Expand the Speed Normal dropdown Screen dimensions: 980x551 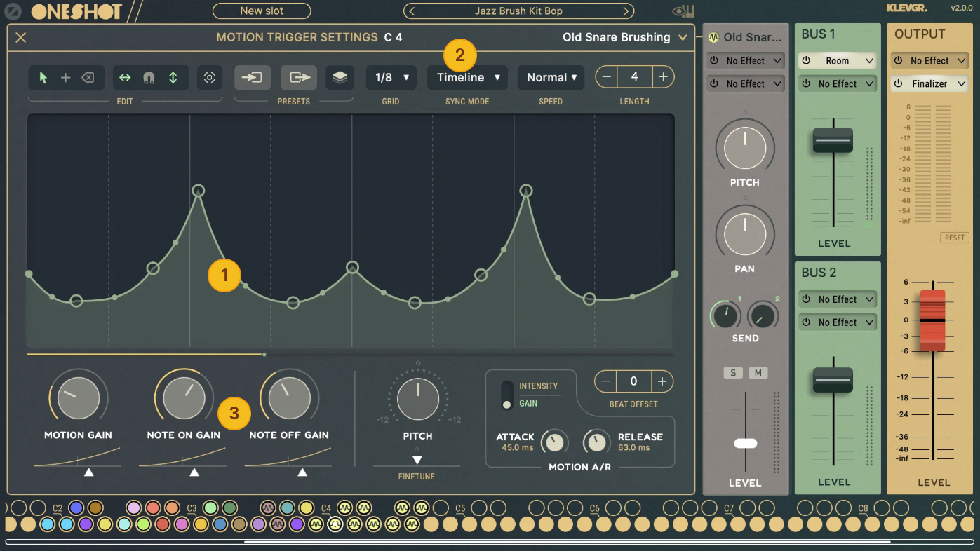(x=551, y=78)
